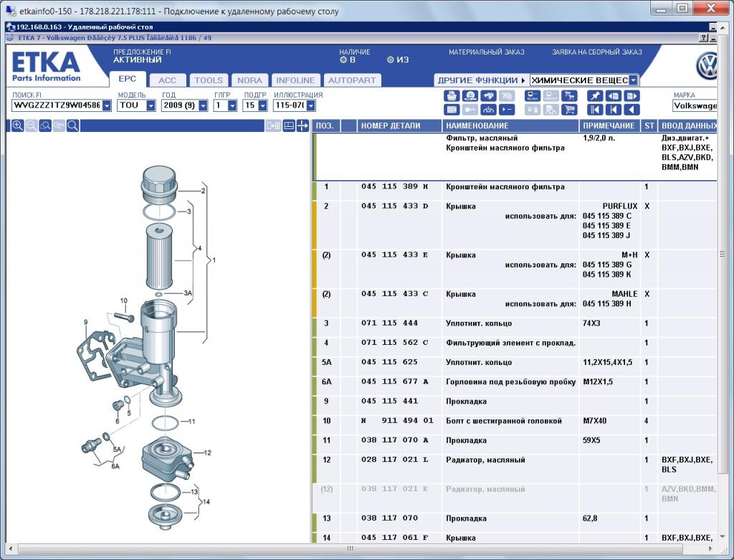The image size is (734, 560).
Task: Select the zoom-to-area magnifier icon
Action: (45, 125)
